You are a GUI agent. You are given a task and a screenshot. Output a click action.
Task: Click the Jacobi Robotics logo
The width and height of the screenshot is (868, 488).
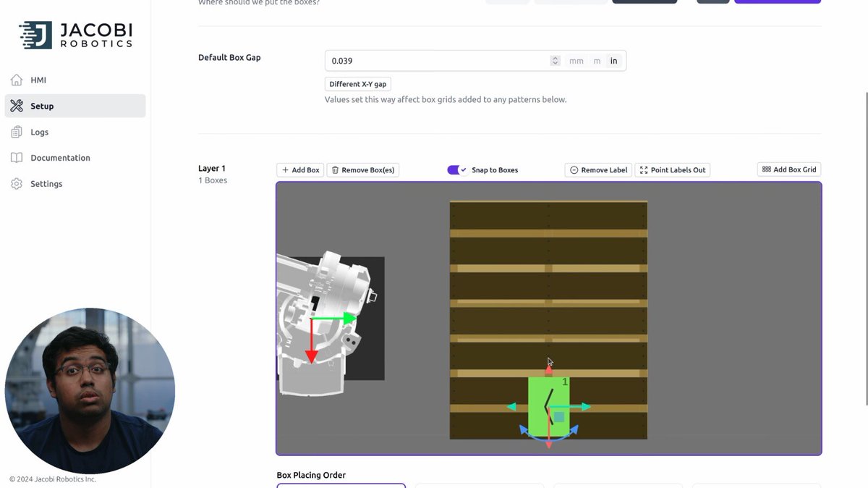pyautogui.click(x=75, y=35)
